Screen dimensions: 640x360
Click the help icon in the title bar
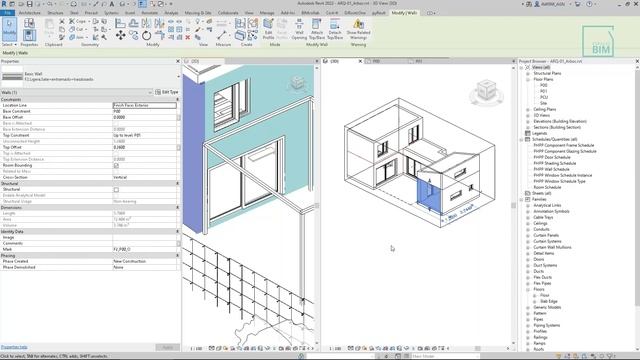tap(589, 4)
